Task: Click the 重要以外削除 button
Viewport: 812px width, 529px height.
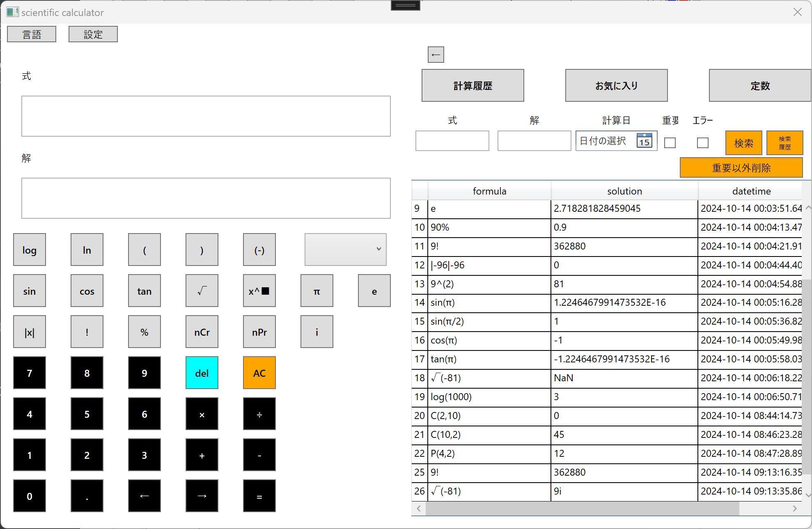Action: 741,167
